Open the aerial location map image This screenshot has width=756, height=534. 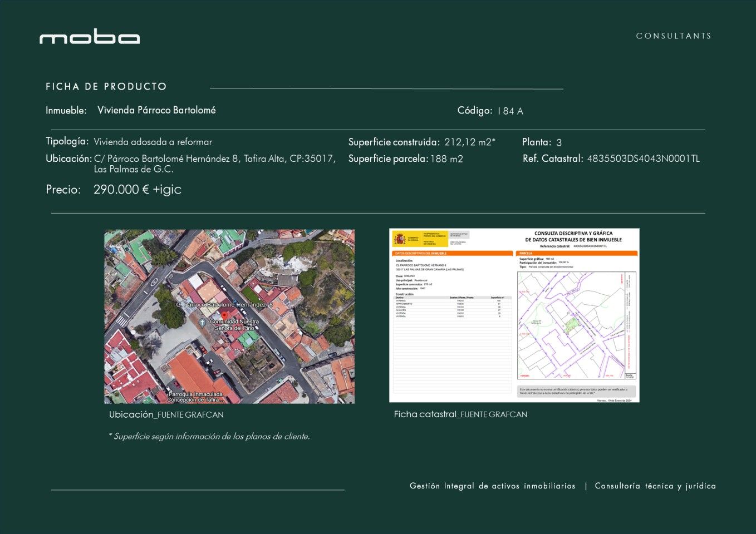tap(229, 317)
